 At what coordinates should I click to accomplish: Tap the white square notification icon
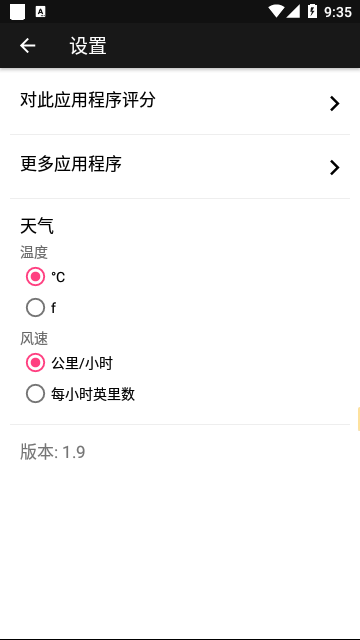coord(18,12)
